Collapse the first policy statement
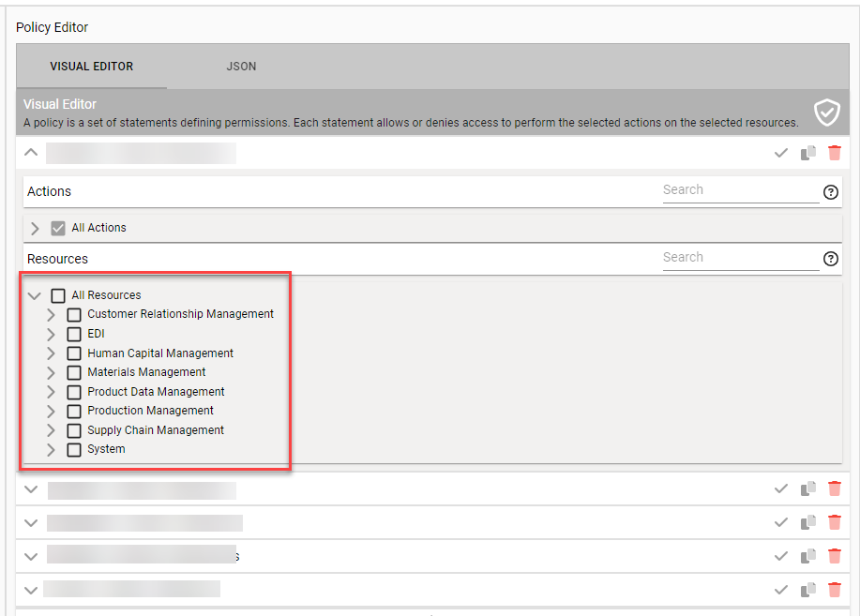The height and width of the screenshot is (616, 860). (31, 153)
